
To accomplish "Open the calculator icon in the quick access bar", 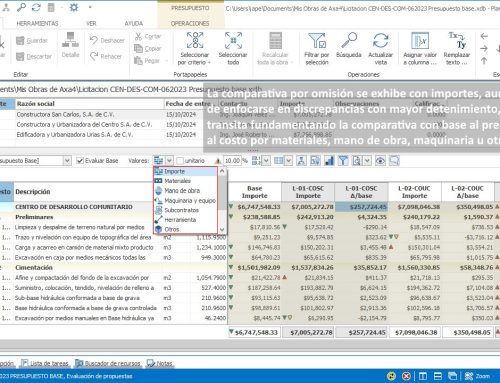I will tap(51, 7).
